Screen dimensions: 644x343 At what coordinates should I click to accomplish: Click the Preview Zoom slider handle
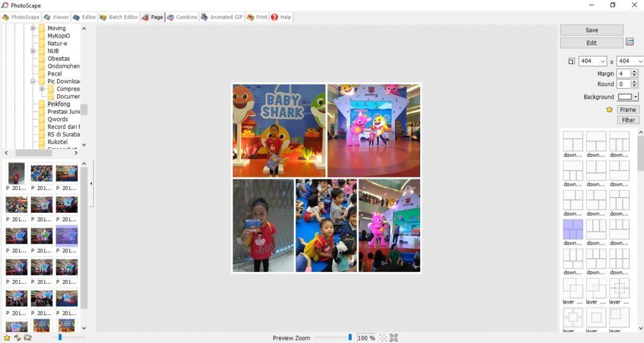point(350,337)
